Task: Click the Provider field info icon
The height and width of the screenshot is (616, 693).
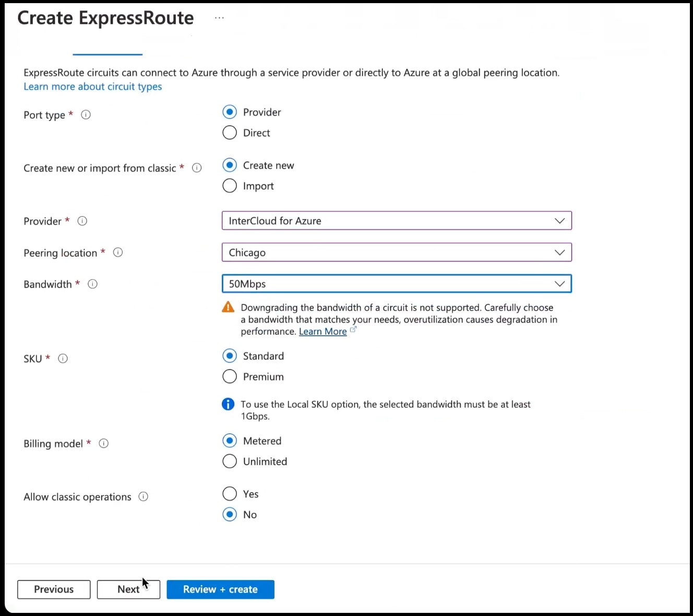Action: 82,221
